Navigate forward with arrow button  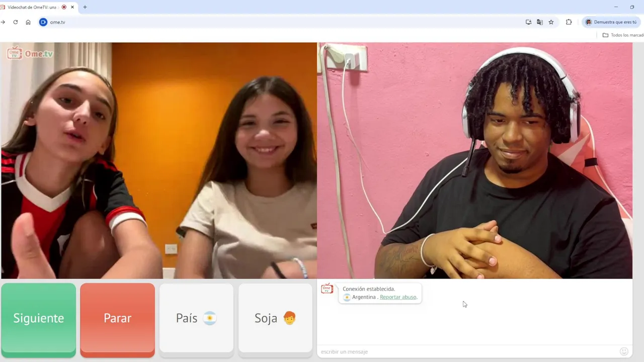click(x=3, y=22)
